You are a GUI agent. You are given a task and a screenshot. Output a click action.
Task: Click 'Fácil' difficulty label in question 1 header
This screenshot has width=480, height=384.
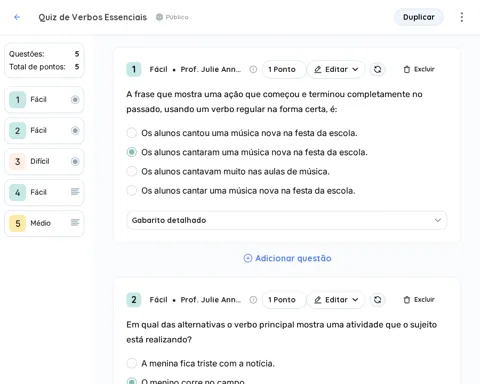tap(159, 69)
